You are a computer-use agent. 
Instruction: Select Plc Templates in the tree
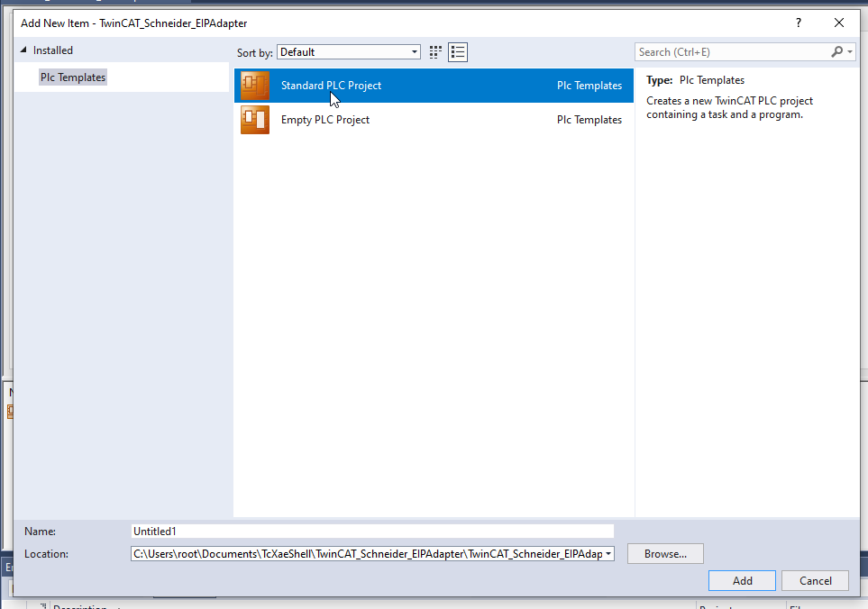pos(73,77)
